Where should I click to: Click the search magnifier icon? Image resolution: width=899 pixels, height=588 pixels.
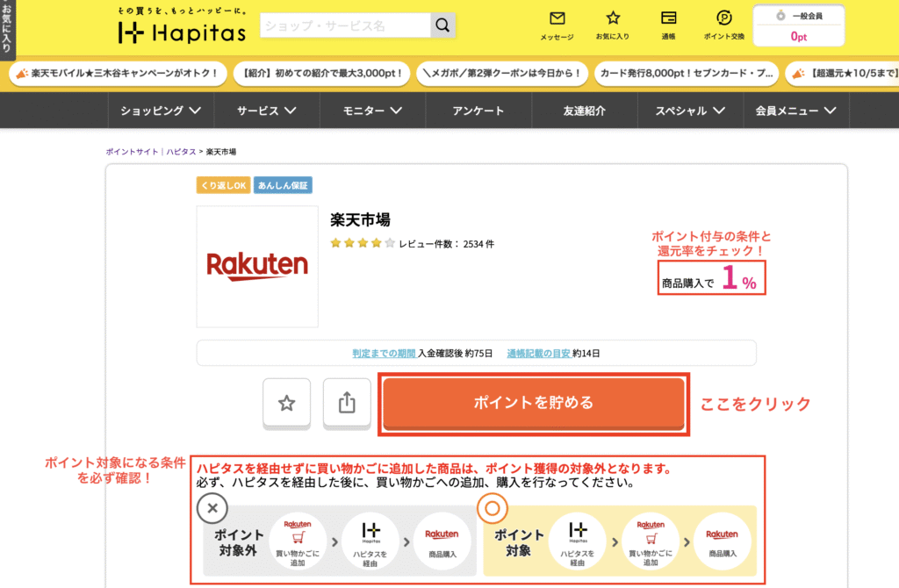coord(443,25)
